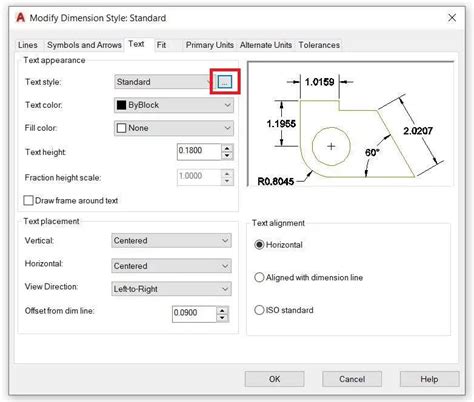Click the AutoCAD logo in title bar
This screenshot has height=402, width=474.
21,17
